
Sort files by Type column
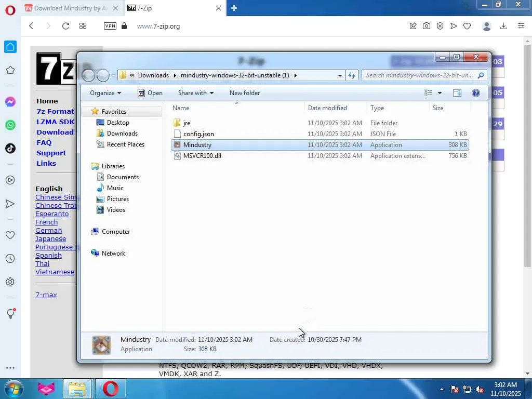[398, 108]
